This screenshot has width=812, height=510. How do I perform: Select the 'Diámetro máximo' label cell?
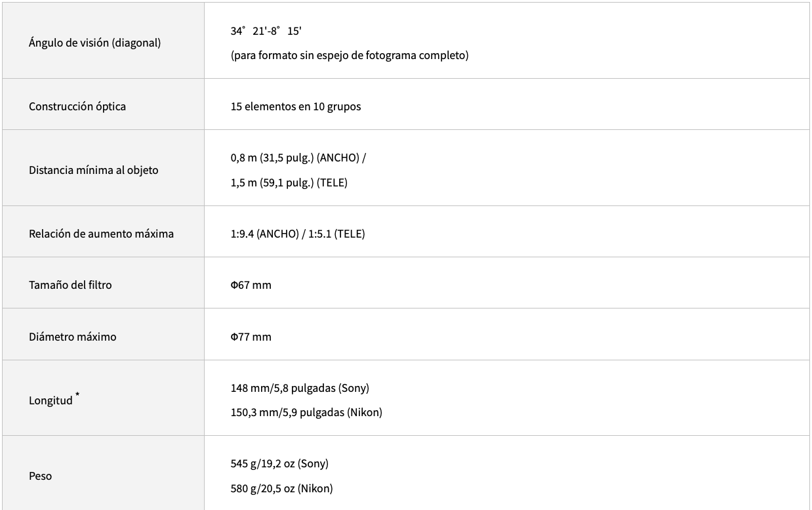coord(72,337)
